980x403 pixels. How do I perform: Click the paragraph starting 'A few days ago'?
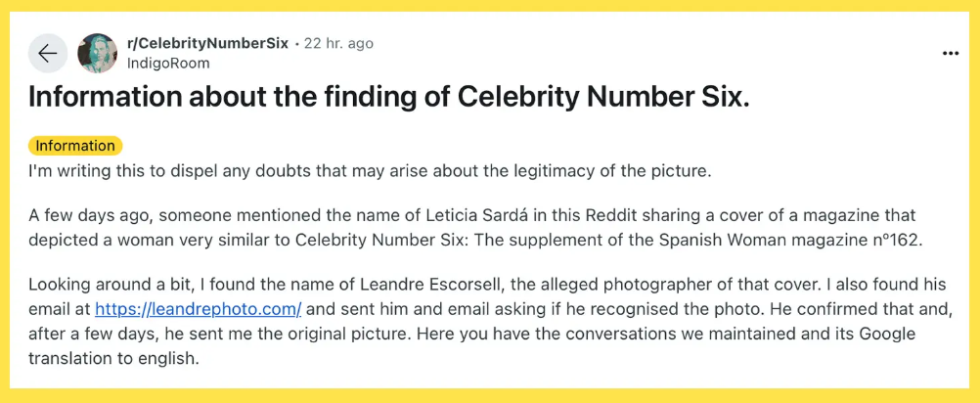[x=475, y=228]
